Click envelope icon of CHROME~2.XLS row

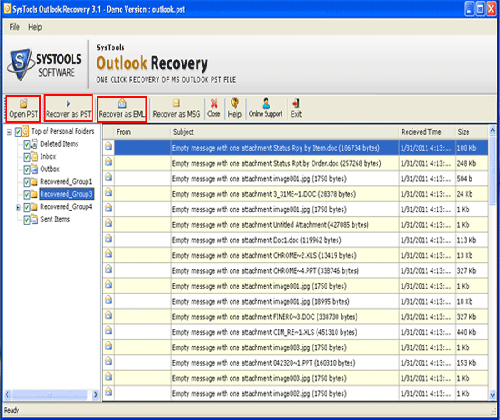click(108, 254)
